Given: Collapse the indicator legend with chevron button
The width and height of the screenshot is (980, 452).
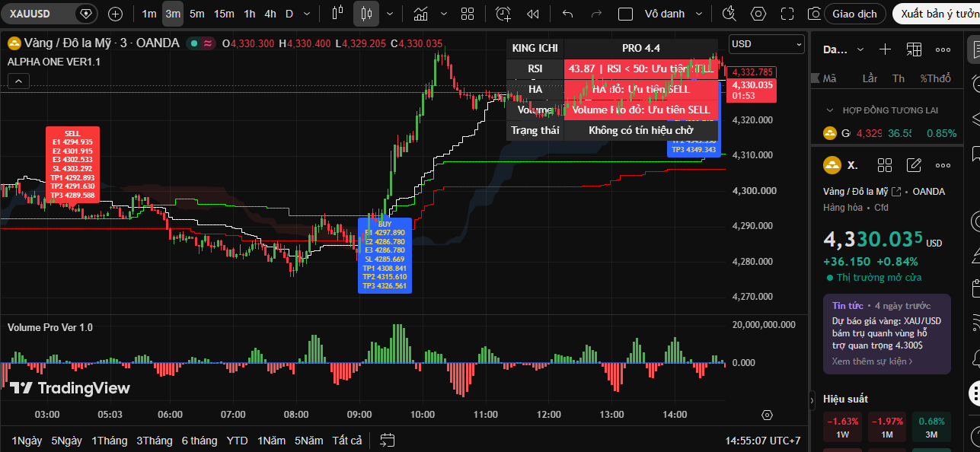Looking at the screenshot, I should coord(19,81).
